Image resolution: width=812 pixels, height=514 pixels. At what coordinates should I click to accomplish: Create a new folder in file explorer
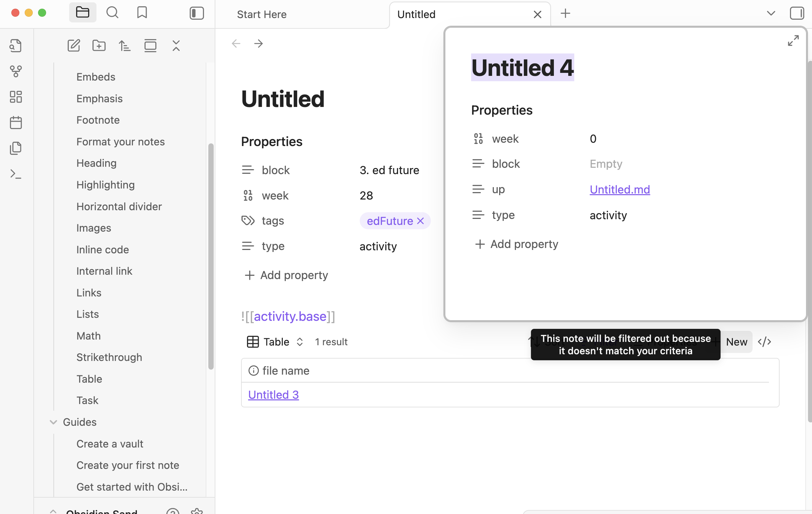(x=99, y=45)
